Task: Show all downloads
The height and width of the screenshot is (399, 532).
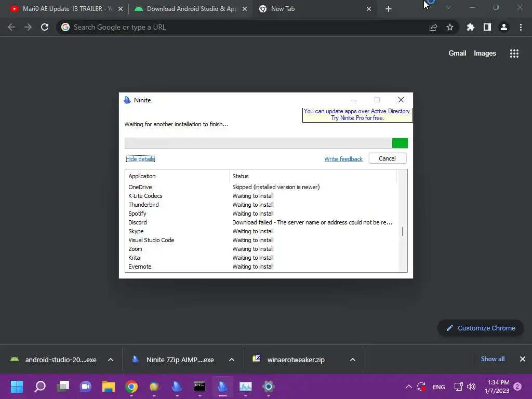Action: (x=493, y=359)
